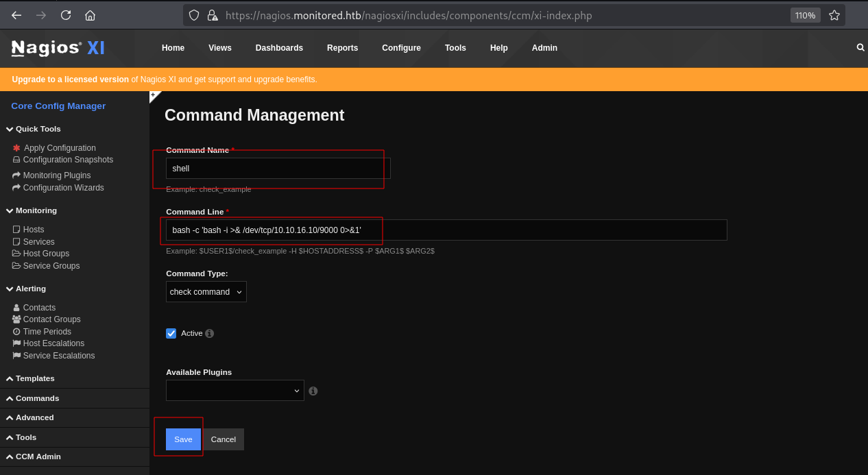Click Contact Groups people icon
This screenshot has height=475, width=868.
click(x=16, y=319)
